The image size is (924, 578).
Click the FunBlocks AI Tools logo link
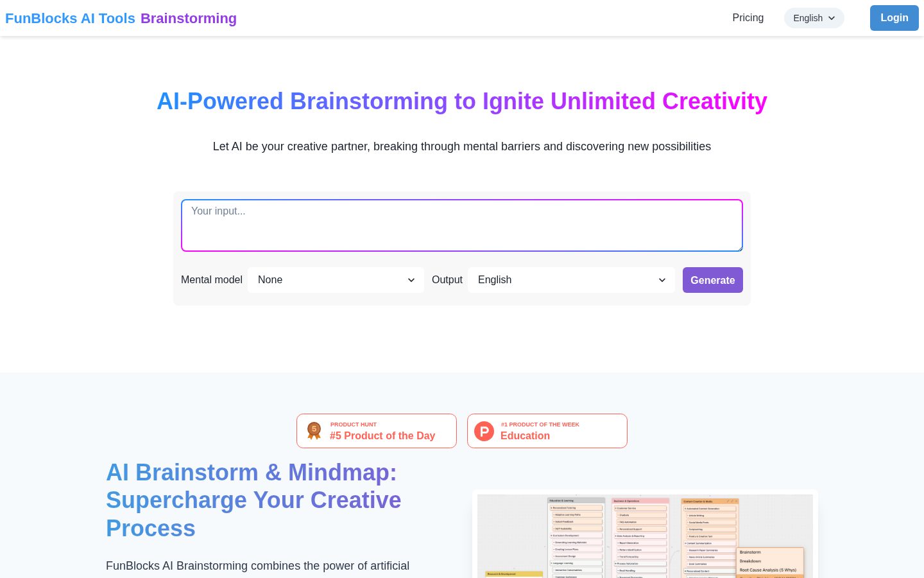[70, 19]
